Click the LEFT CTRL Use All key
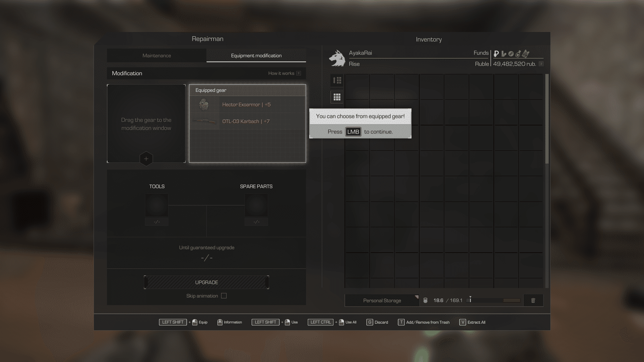 pos(320,322)
